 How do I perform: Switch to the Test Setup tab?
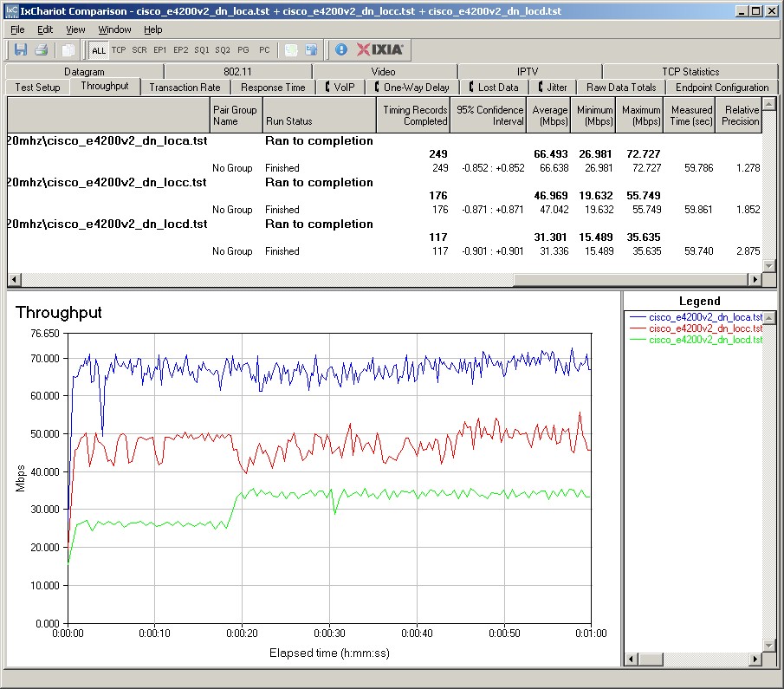pos(37,87)
